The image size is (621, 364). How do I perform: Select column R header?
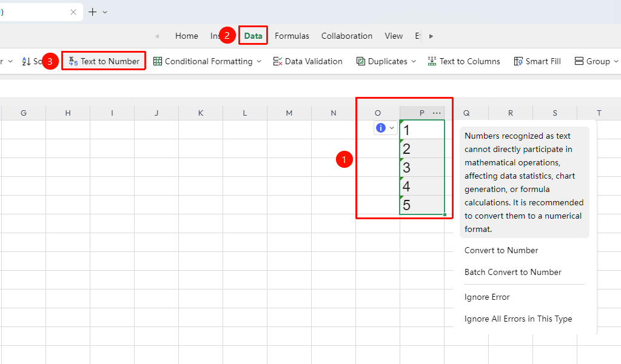tap(511, 113)
